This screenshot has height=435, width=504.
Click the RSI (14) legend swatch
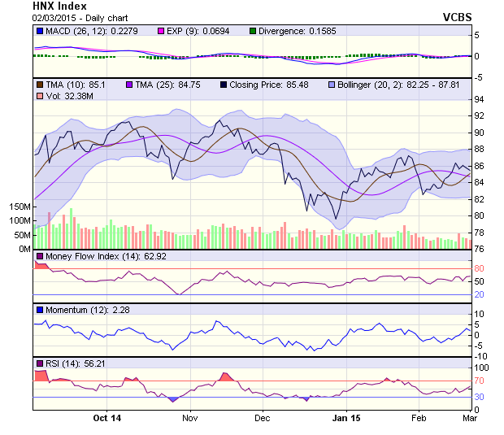point(39,363)
